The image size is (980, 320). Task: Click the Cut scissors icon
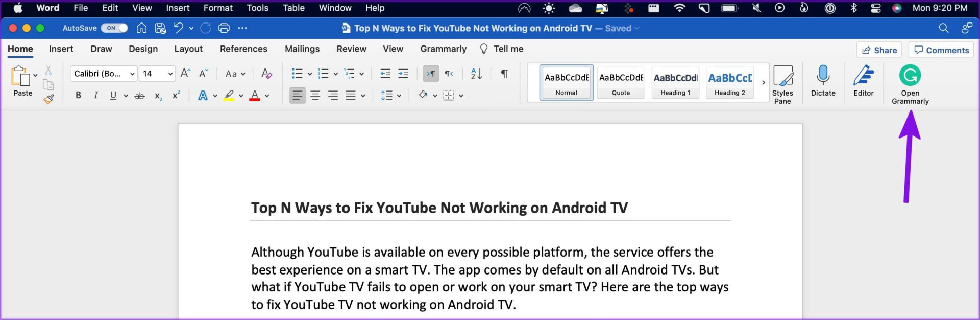pos(48,70)
